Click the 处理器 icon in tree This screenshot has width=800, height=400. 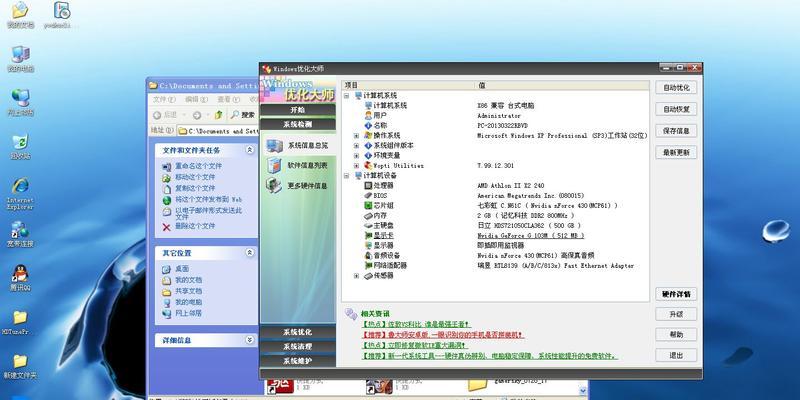pyautogui.click(x=368, y=186)
